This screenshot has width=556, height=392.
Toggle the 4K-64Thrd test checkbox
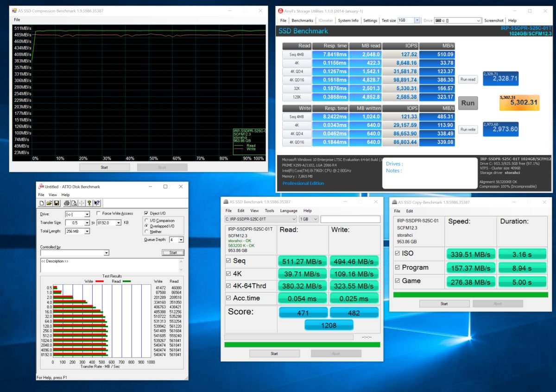point(228,286)
